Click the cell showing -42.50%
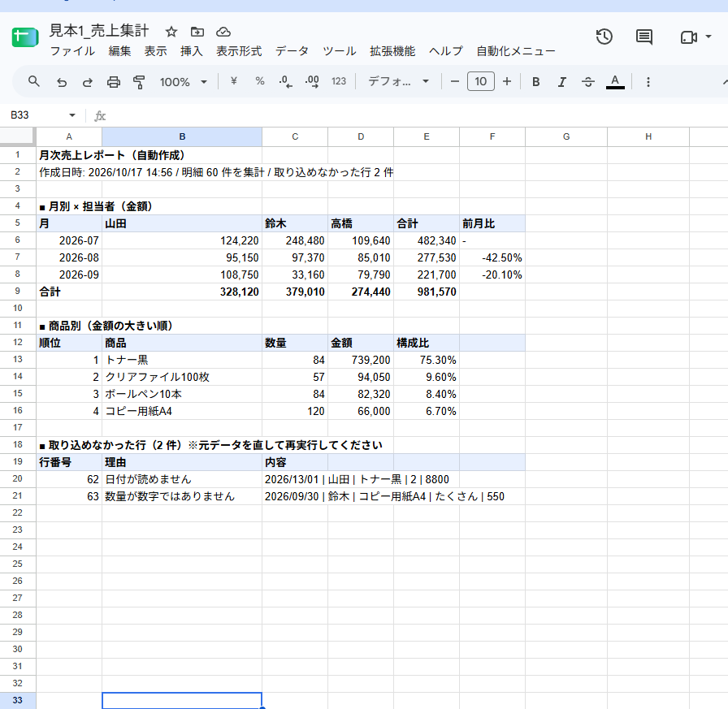728x709 pixels. point(492,257)
